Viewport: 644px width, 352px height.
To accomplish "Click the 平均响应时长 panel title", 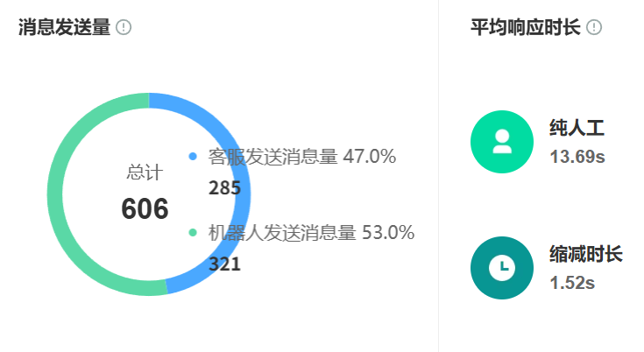I will 525,28.
